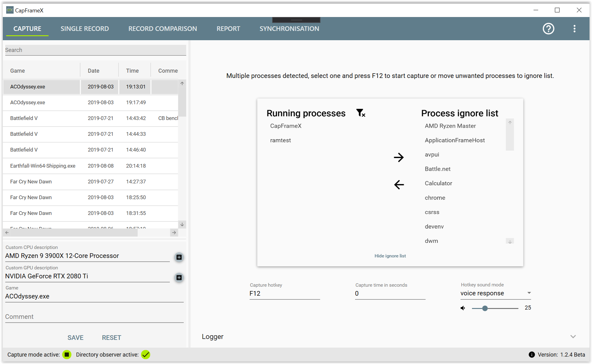Viewport: 592px width, 364px height.
Task: Add custom CPU description plus icon
Action: (179, 257)
